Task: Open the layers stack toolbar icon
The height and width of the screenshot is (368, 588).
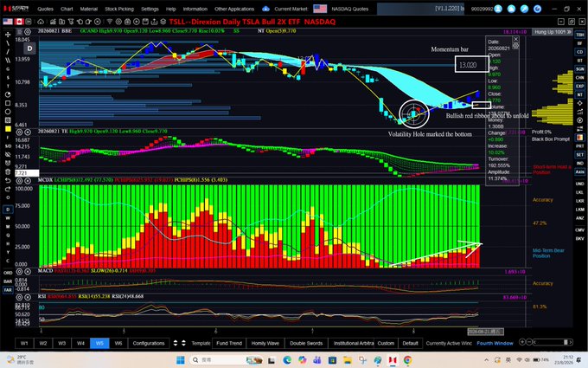Action: [x=163, y=22]
